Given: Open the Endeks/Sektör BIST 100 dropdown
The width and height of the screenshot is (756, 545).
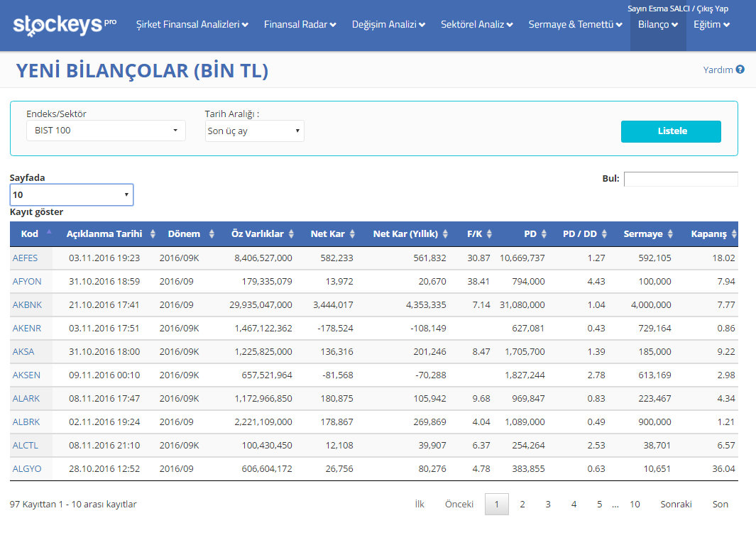Looking at the screenshot, I should pos(106,131).
